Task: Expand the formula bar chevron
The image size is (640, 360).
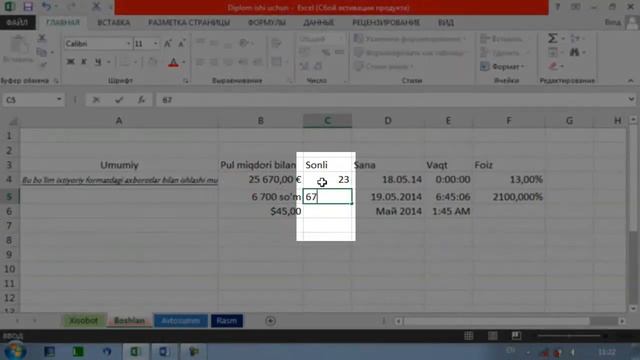Action: [x=631, y=99]
